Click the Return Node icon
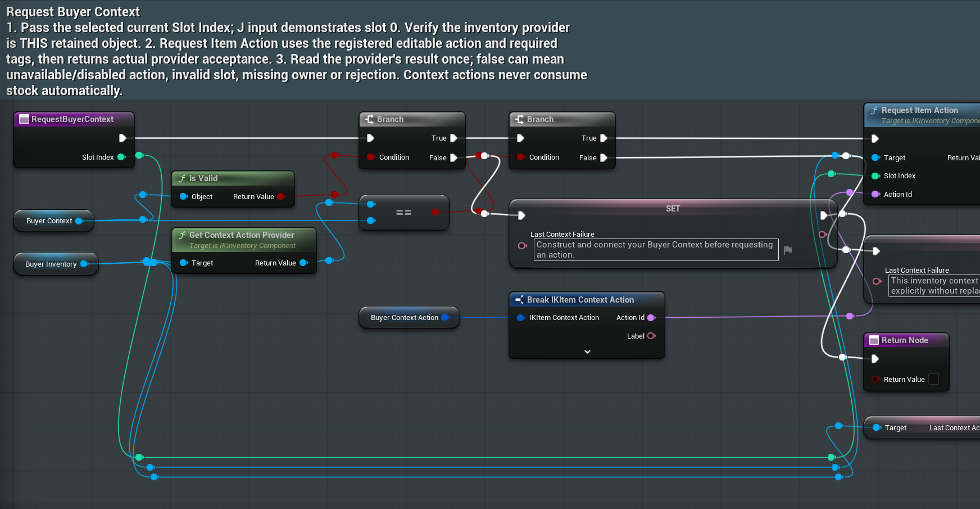This screenshot has width=980, height=509. coord(874,340)
